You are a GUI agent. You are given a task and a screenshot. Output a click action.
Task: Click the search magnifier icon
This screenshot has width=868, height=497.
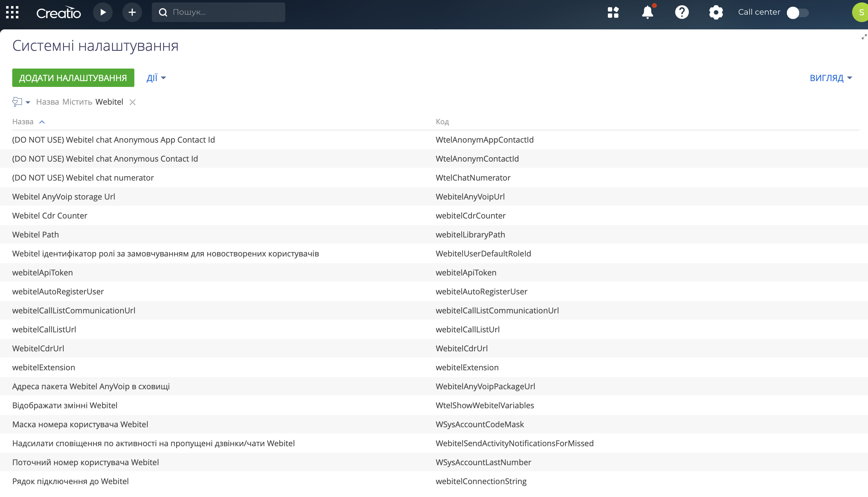(163, 12)
